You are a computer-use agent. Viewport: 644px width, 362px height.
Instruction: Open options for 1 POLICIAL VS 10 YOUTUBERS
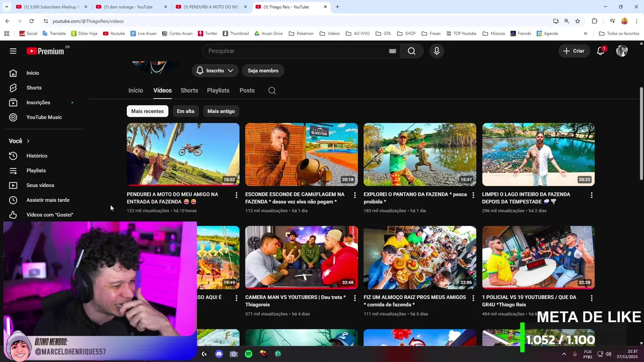pos(592,298)
